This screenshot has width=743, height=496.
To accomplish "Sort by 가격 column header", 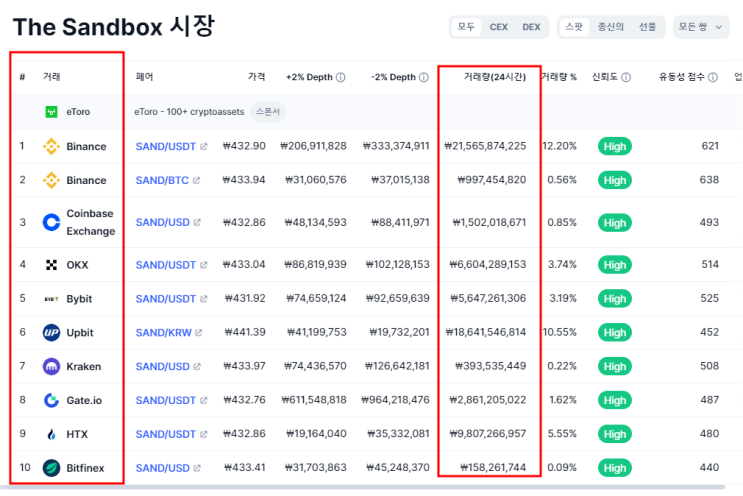I will (x=256, y=77).
